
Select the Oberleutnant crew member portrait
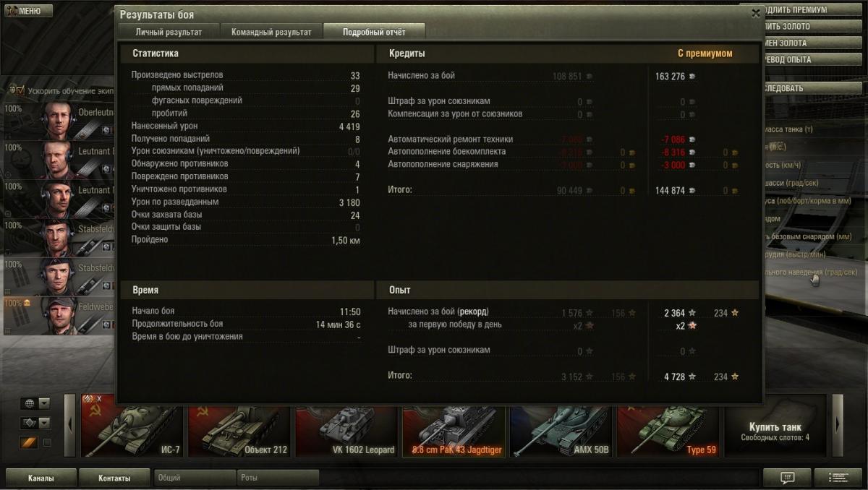tap(58, 121)
